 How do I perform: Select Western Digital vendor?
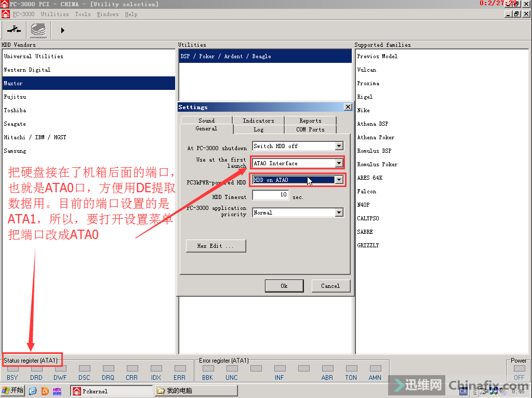[x=89, y=70]
